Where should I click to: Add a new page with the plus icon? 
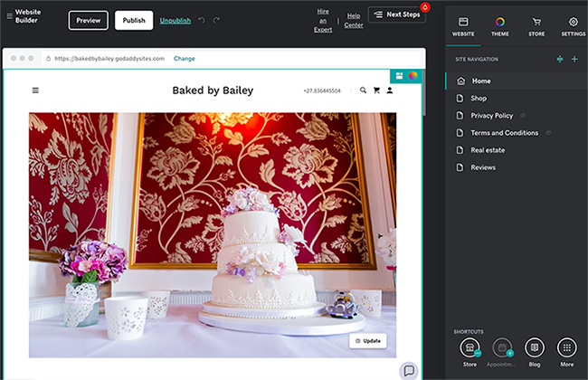click(574, 60)
